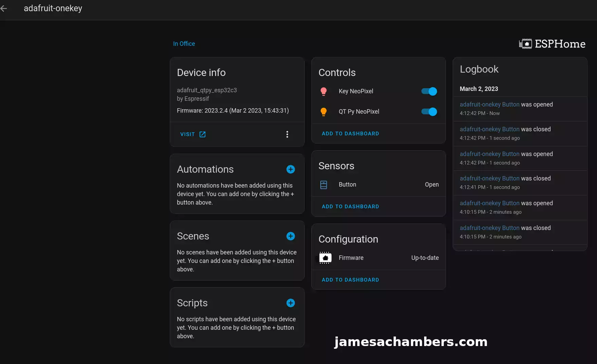This screenshot has width=597, height=364.
Task: Add a new script with plus icon
Action: pos(291,303)
